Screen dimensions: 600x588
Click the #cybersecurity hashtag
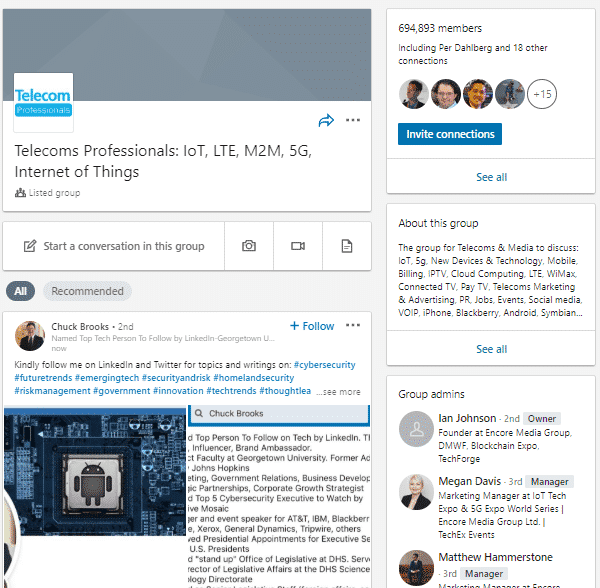pyautogui.click(x=324, y=365)
